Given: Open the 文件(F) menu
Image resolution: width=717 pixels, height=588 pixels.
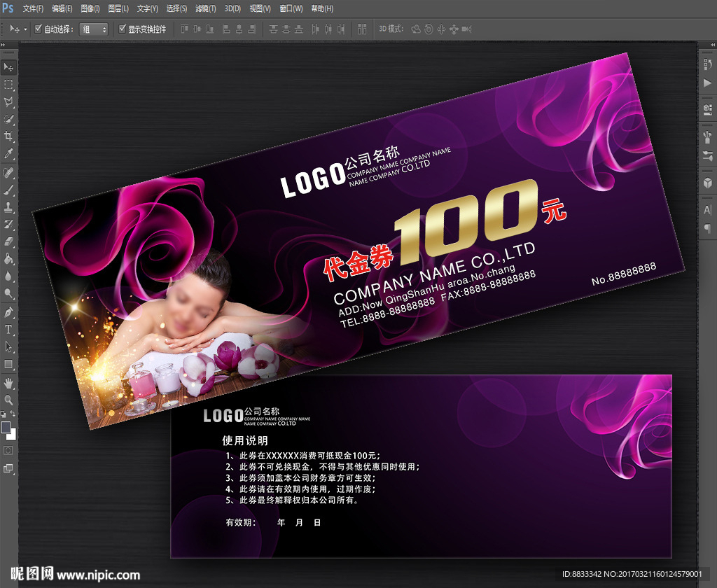Looking at the screenshot, I should [34, 8].
